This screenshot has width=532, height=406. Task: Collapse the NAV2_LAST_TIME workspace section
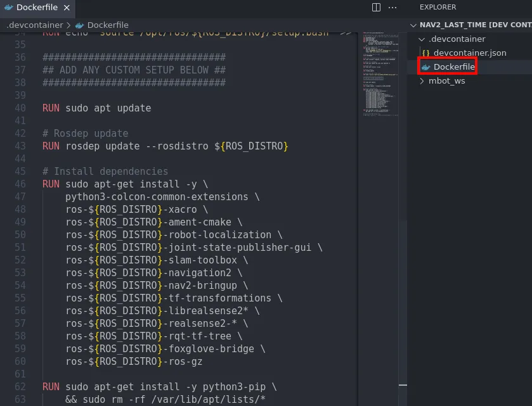tap(413, 25)
